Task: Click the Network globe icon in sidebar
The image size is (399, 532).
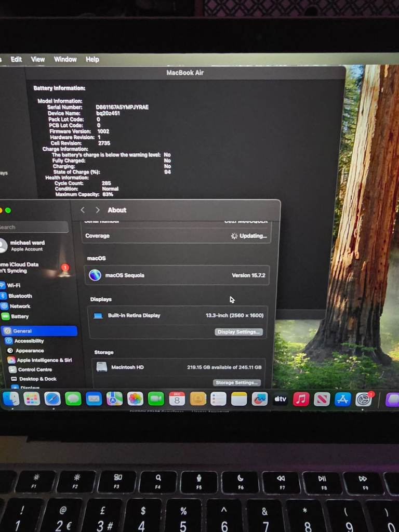Action: pyautogui.click(x=4, y=306)
